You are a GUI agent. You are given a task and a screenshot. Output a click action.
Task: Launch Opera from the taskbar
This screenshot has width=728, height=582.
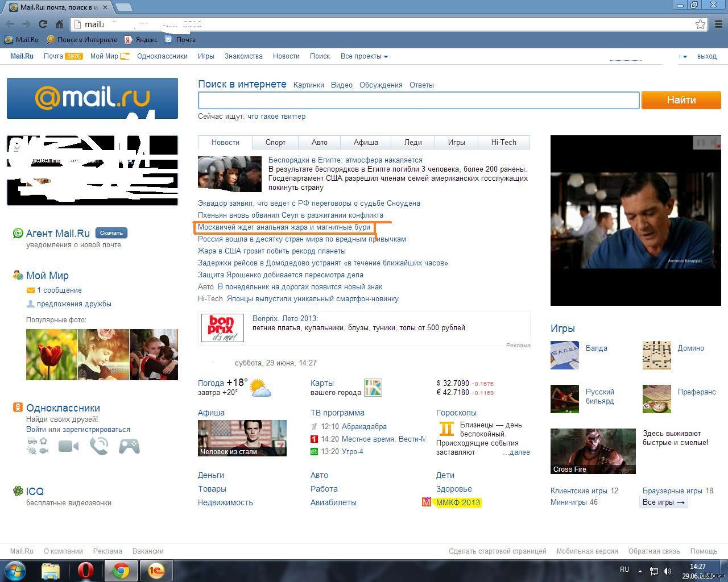pyautogui.click(x=85, y=571)
